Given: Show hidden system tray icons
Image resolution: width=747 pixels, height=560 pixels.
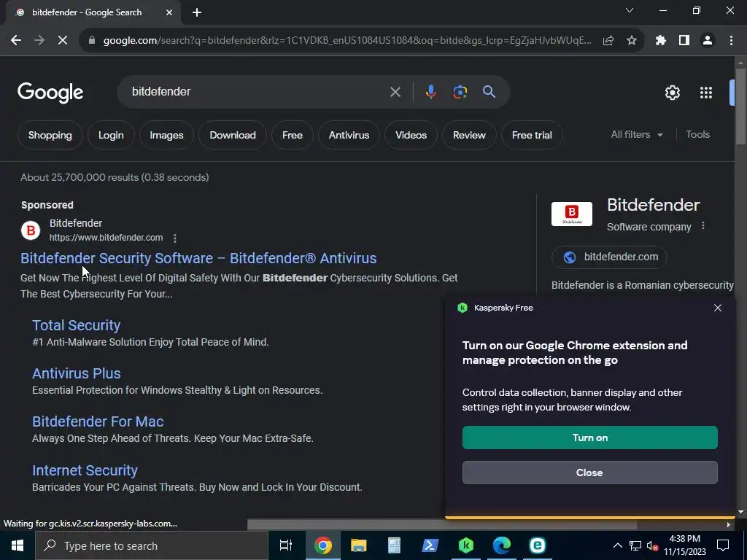Looking at the screenshot, I should pos(617,545).
